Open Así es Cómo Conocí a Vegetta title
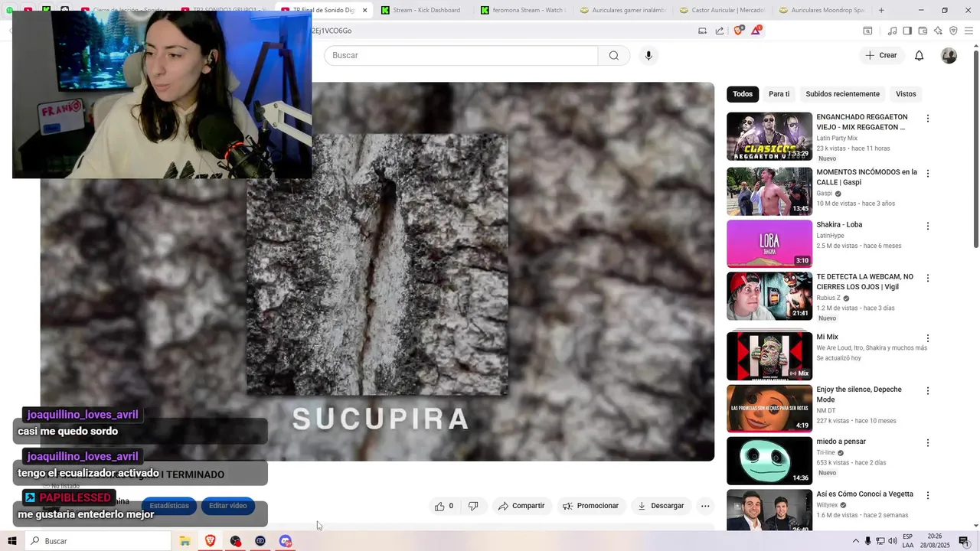 865,494
